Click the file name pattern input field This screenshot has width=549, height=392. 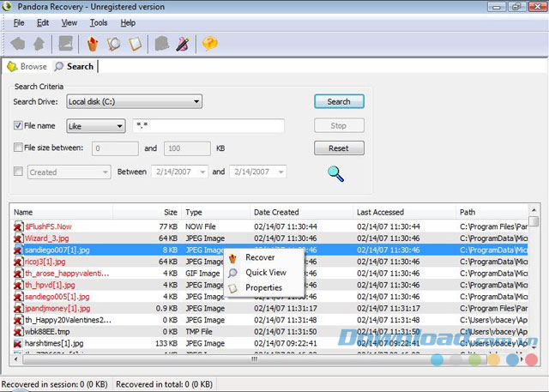point(208,126)
